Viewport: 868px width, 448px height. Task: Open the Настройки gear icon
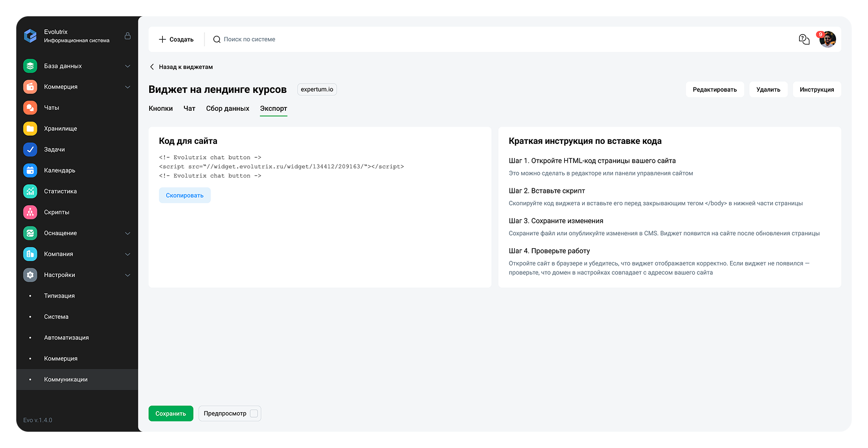pos(30,275)
